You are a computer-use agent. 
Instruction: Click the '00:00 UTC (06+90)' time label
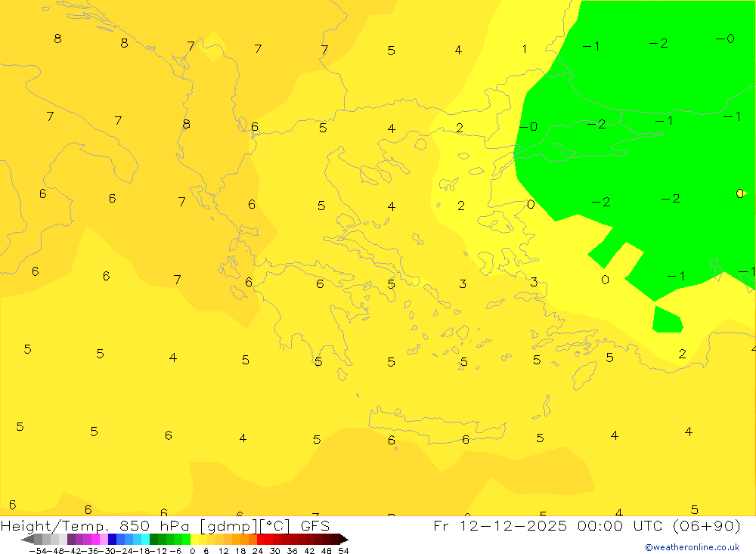659,525
